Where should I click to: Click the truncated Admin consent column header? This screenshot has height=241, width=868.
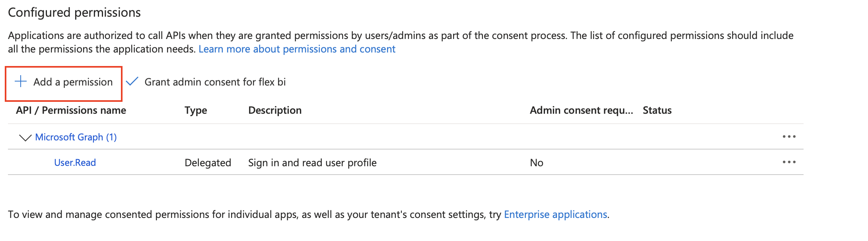(x=581, y=110)
